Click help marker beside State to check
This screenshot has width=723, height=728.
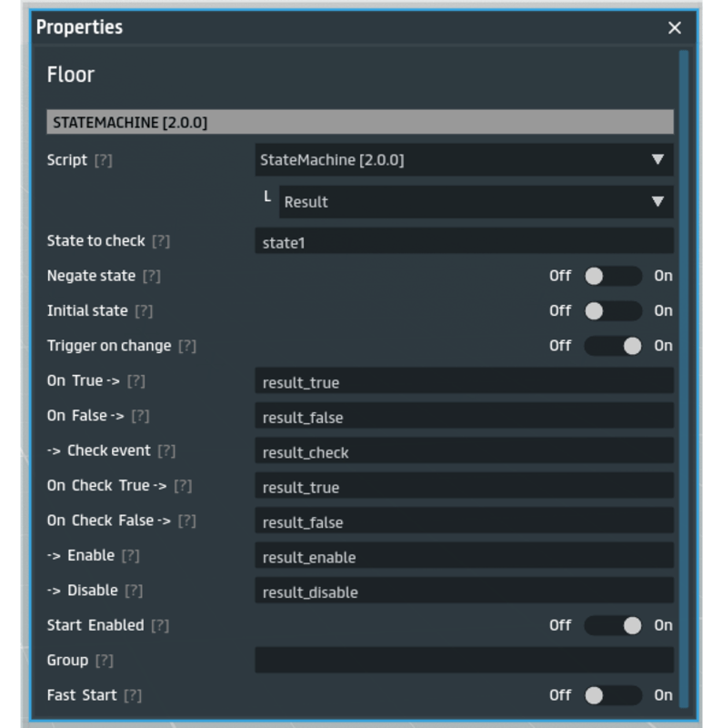point(161,241)
